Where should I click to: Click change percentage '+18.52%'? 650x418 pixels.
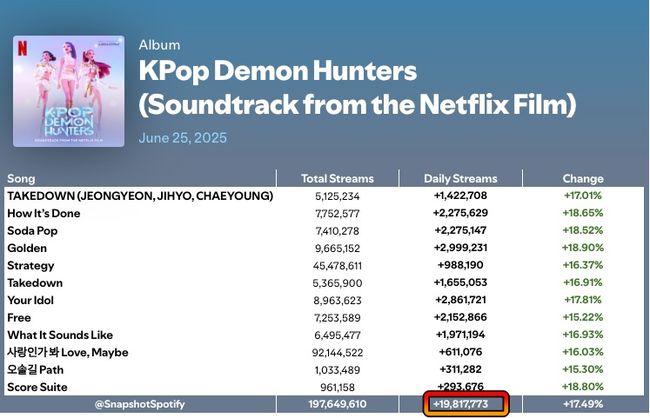pyautogui.click(x=583, y=230)
